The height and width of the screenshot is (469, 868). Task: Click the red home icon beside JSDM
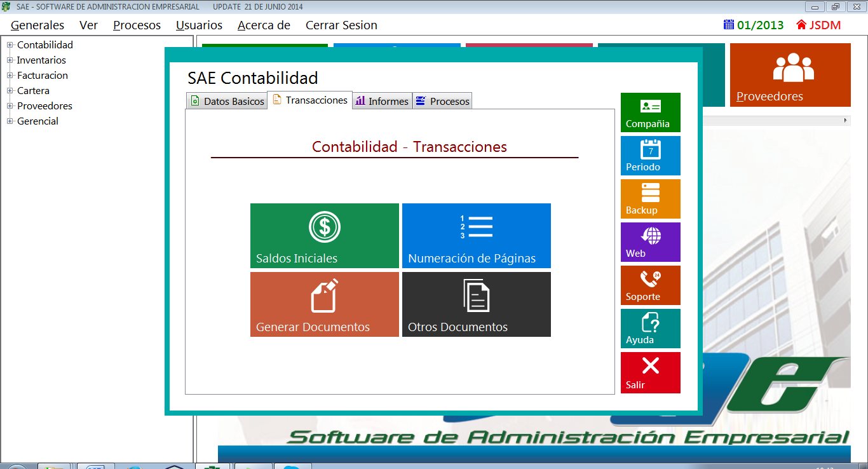(x=801, y=25)
